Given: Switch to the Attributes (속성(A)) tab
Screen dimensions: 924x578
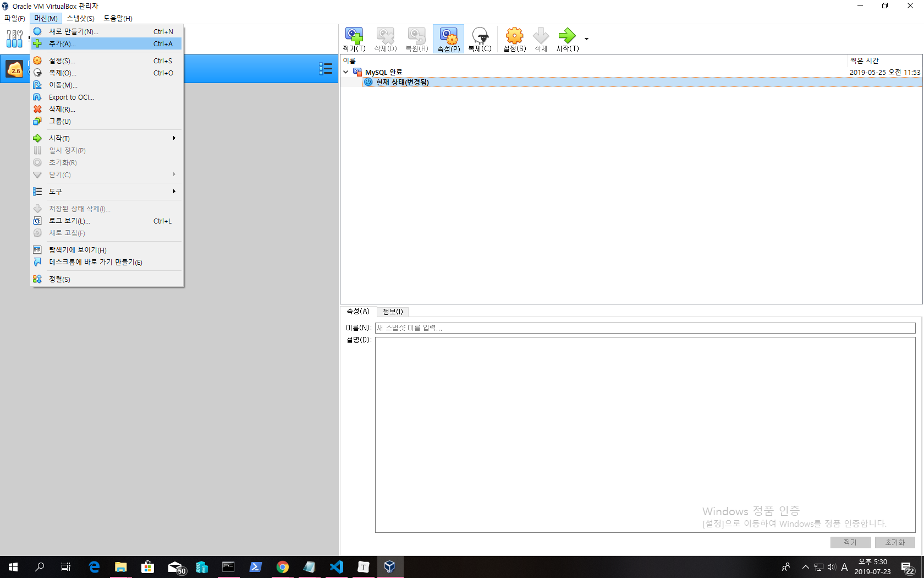Looking at the screenshot, I should pyautogui.click(x=358, y=312).
